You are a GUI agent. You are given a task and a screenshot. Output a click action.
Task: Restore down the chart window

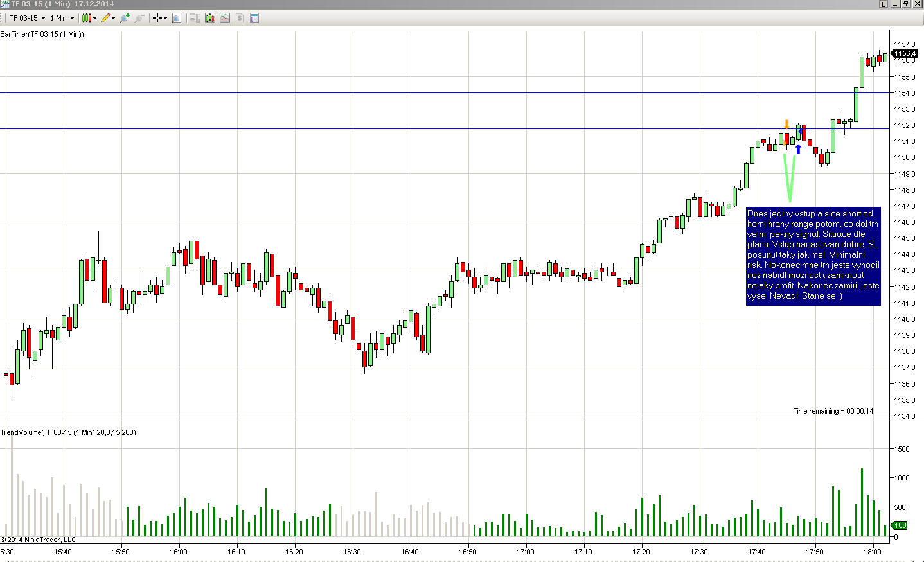[x=905, y=4]
